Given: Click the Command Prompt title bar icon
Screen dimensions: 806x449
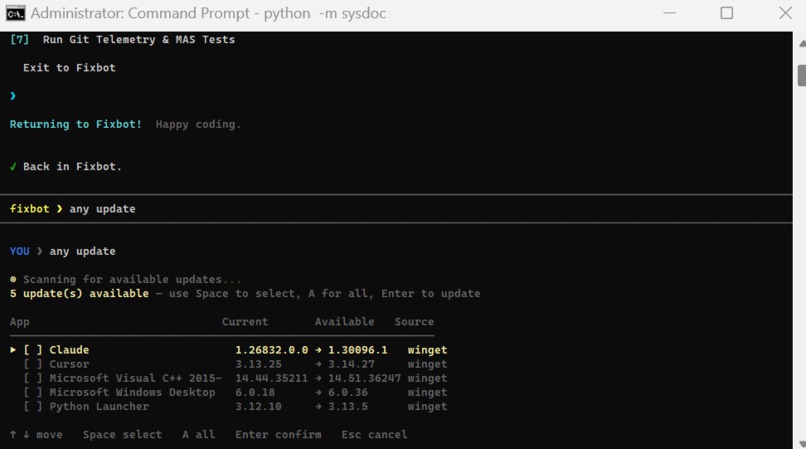Looking at the screenshot, I should click(x=15, y=13).
